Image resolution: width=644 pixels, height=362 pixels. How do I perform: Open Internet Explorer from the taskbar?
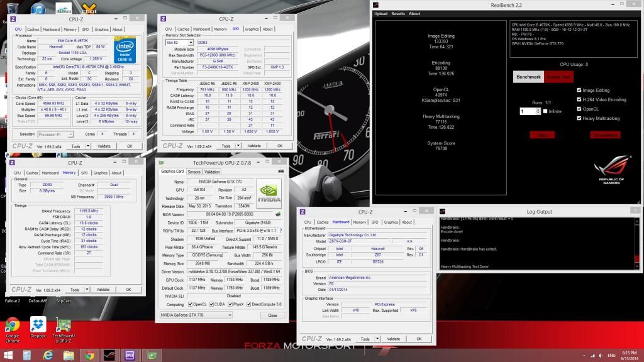[x=48, y=355]
